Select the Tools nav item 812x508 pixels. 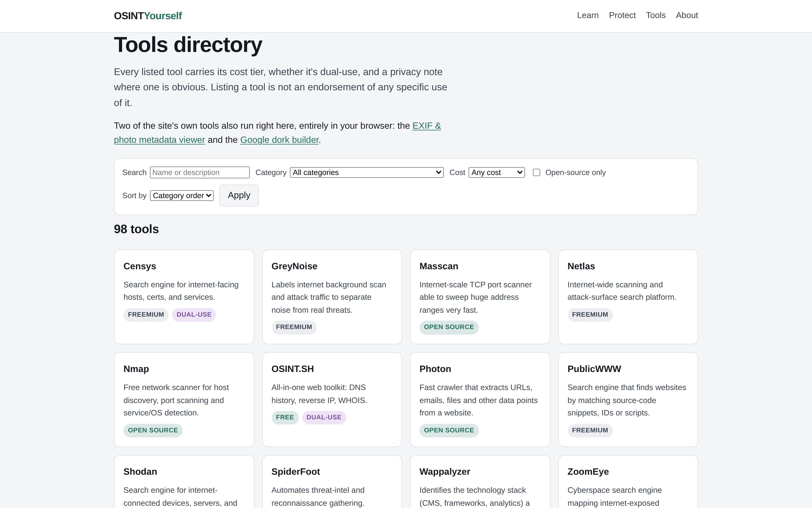click(656, 16)
